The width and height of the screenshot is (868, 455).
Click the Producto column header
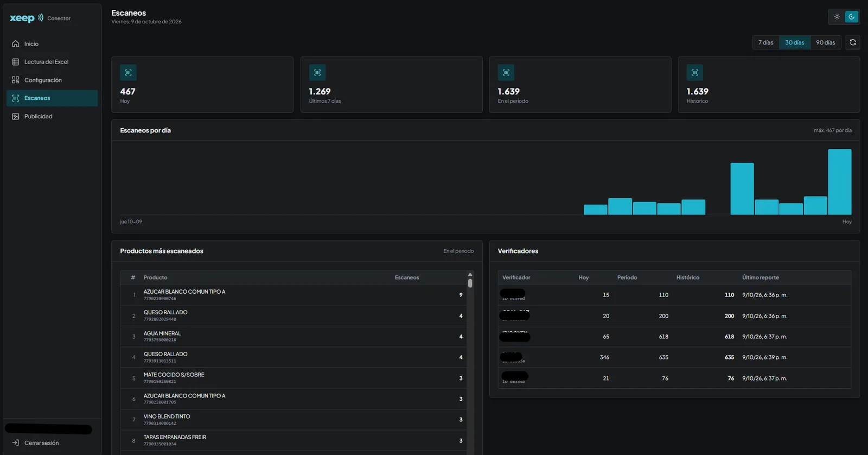pos(156,277)
